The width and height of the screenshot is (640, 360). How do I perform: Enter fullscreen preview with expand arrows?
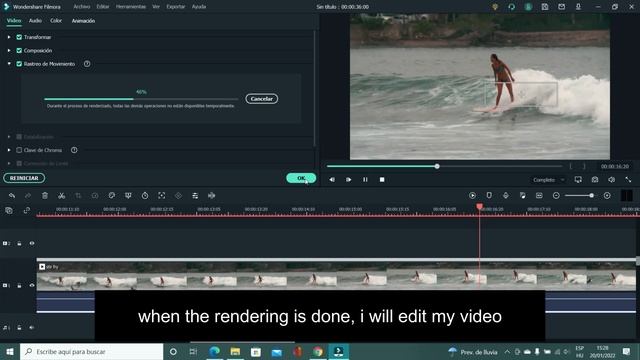pyautogui.click(x=628, y=180)
